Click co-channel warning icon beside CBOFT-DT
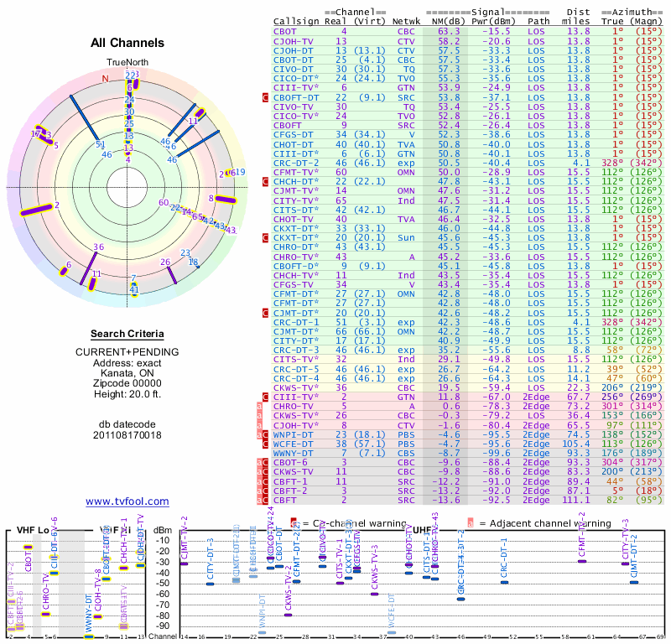 (266, 98)
